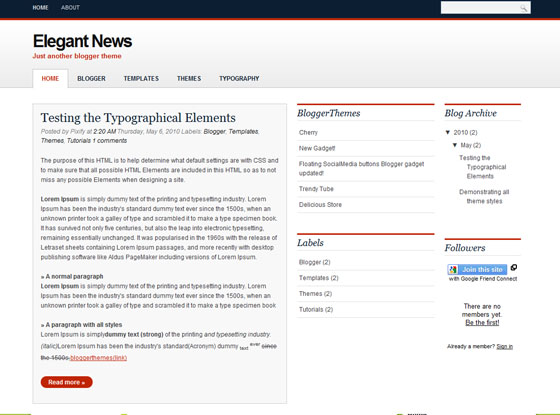Select the Templates (2) label
Image resolution: width=560 pixels, height=415 pixels.
[319, 278]
